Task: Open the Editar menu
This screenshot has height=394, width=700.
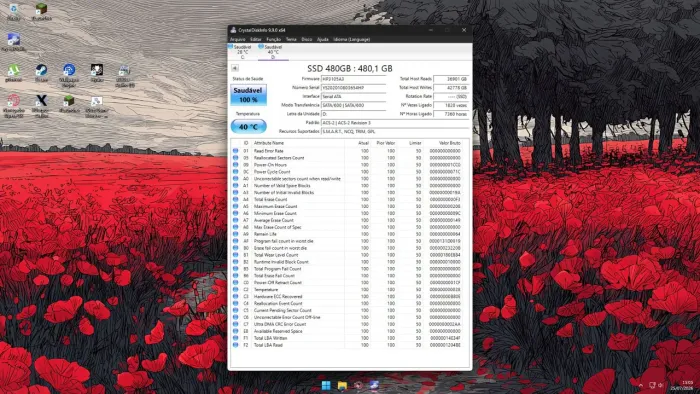Action: pyautogui.click(x=256, y=39)
